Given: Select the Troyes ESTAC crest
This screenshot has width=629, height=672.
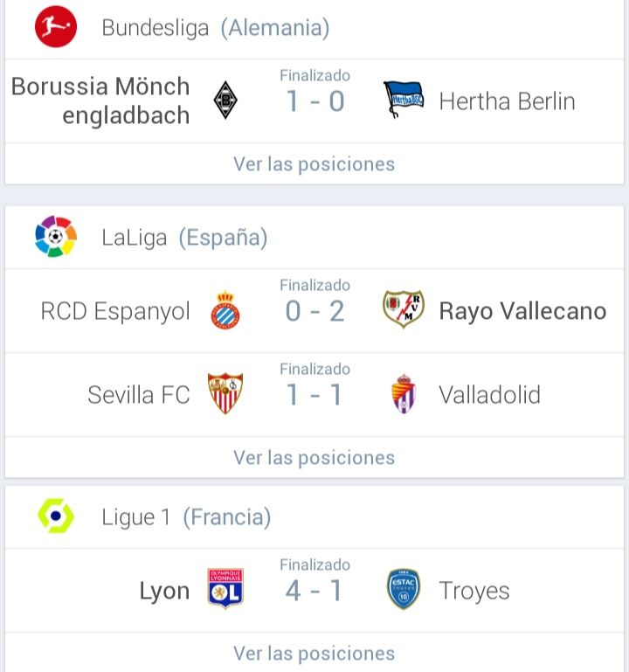Looking at the screenshot, I should coord(404,589).
